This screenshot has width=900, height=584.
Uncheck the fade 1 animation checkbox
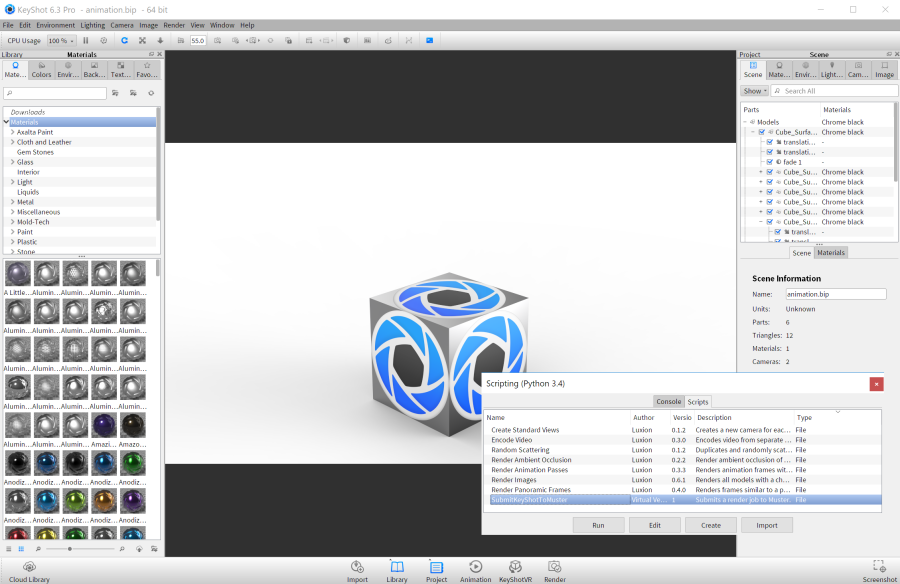click(x=770, y=162)
